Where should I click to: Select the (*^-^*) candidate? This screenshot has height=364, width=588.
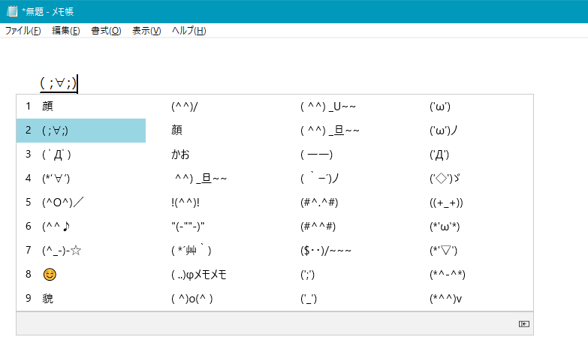448,275
